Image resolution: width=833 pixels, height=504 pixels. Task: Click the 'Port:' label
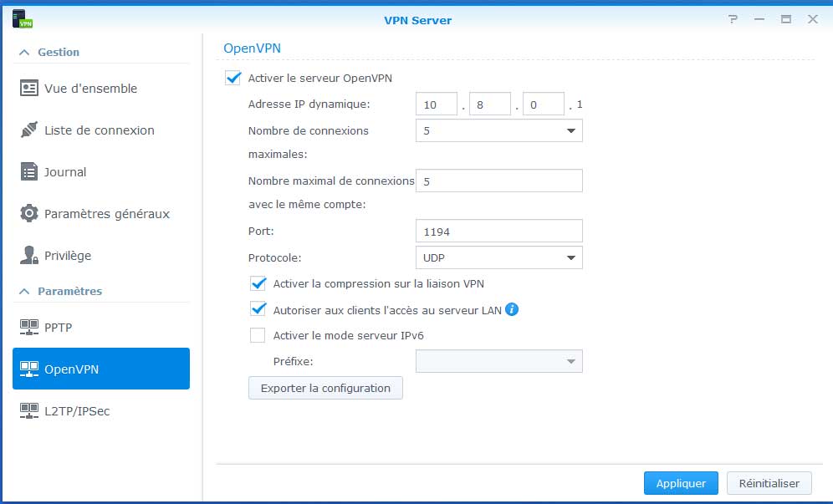(x=261, y=232)
